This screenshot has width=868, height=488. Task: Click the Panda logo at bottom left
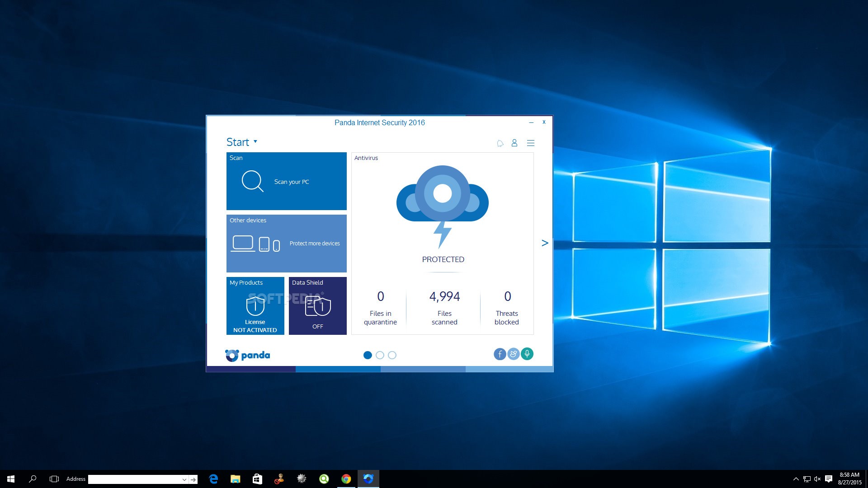[247, 355]
